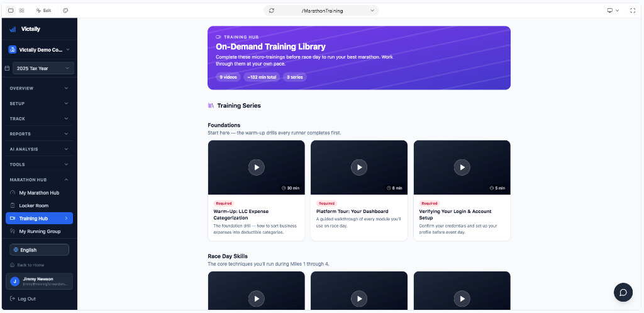Open the /MarathonTraining route dropdown
Image resolution: width=644 pixels, height=313 pixels.
coord(321,11)
